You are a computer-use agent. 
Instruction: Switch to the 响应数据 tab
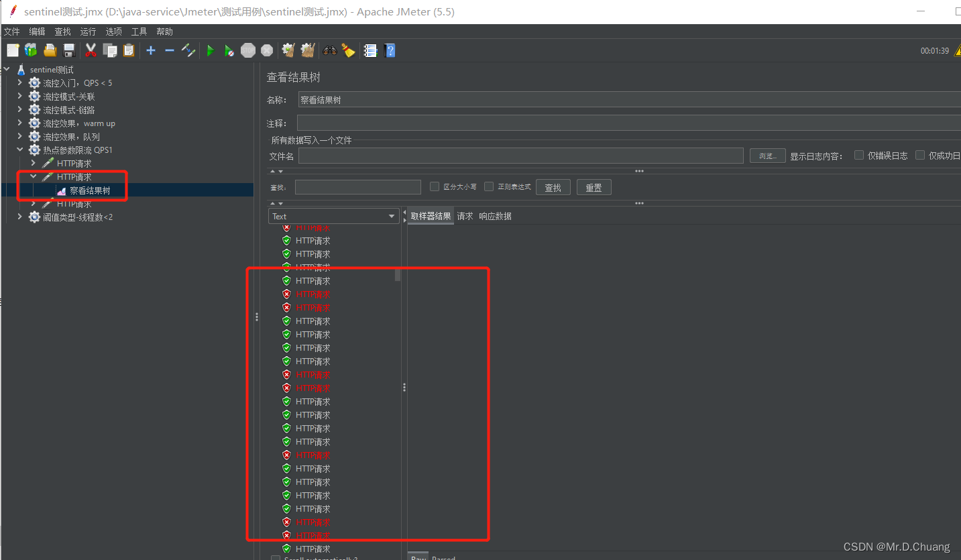pyautogui.click(x=495, y=216)
